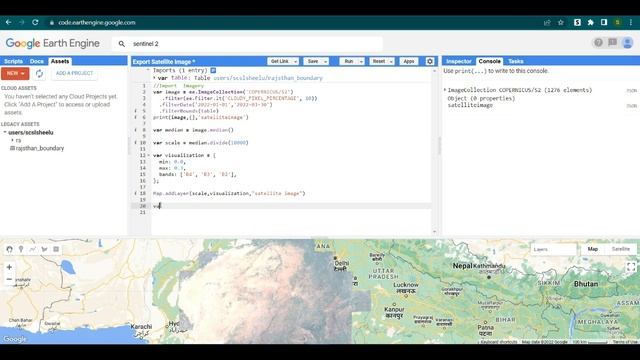This screenshot has height=360, width=640.
Task: Click the 'Object (0 properties)' console entry
Action: (481, 98)
